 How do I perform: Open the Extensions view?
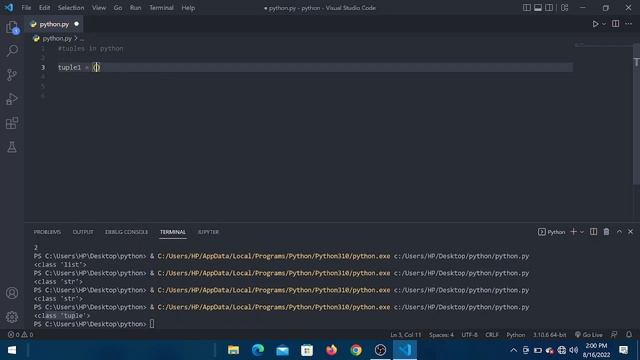click(x=12, y=123)
